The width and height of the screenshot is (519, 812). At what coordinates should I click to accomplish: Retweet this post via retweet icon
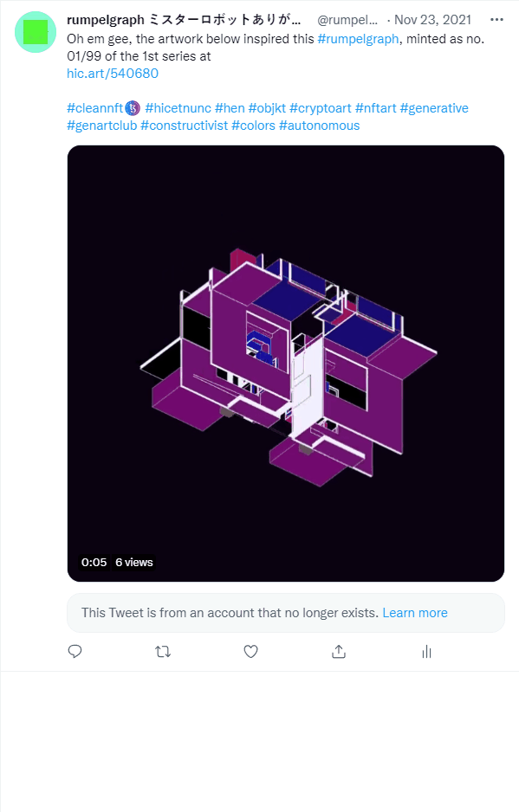pyautogui.click(x=163, y=652)
